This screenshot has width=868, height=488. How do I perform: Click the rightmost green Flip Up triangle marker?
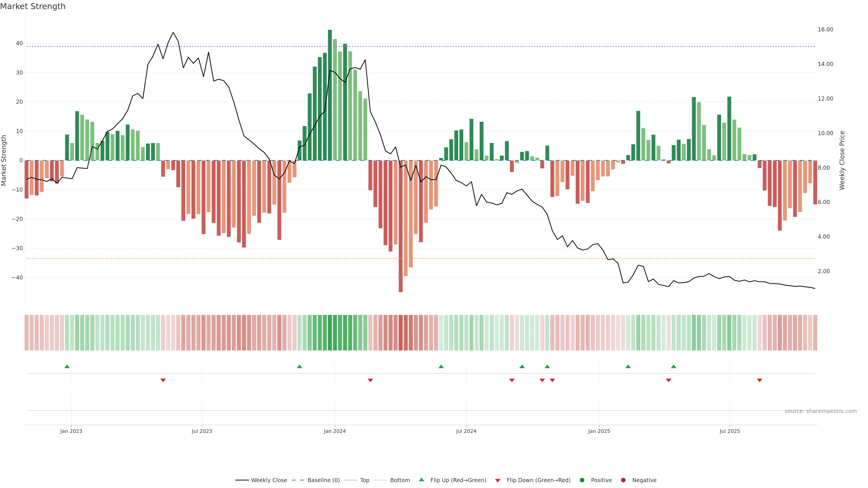point(674,366)
